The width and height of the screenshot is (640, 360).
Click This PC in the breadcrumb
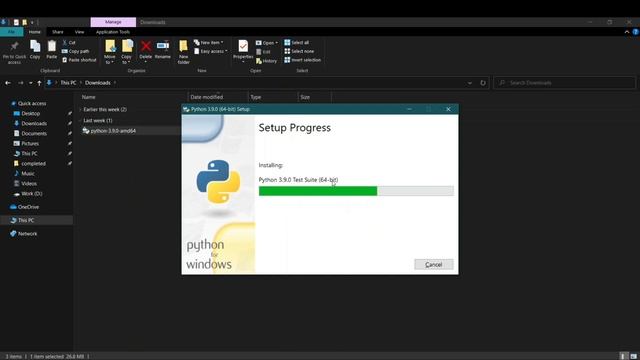68,83
